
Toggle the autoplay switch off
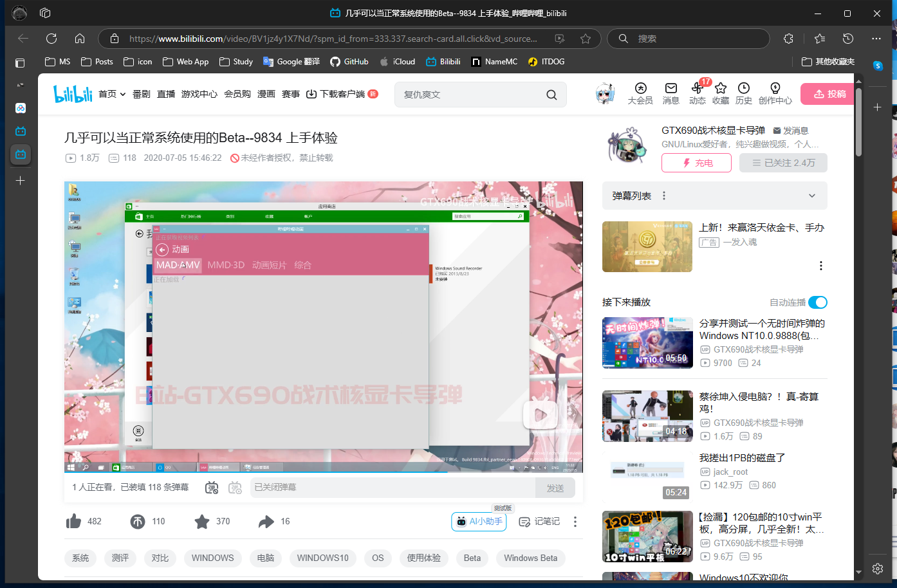(x=817, y=302)
